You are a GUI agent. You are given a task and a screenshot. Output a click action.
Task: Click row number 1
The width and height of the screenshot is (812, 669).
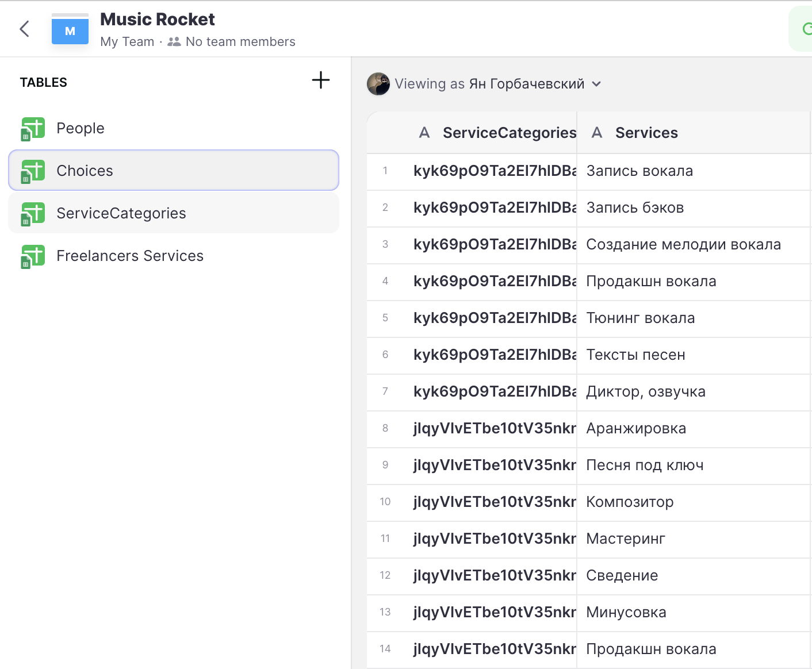click(385, 171)
